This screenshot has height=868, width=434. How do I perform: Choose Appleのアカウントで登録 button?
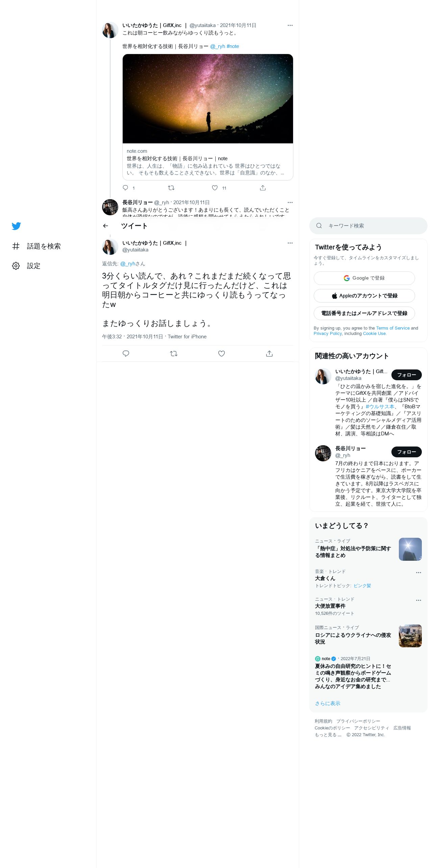364,295
